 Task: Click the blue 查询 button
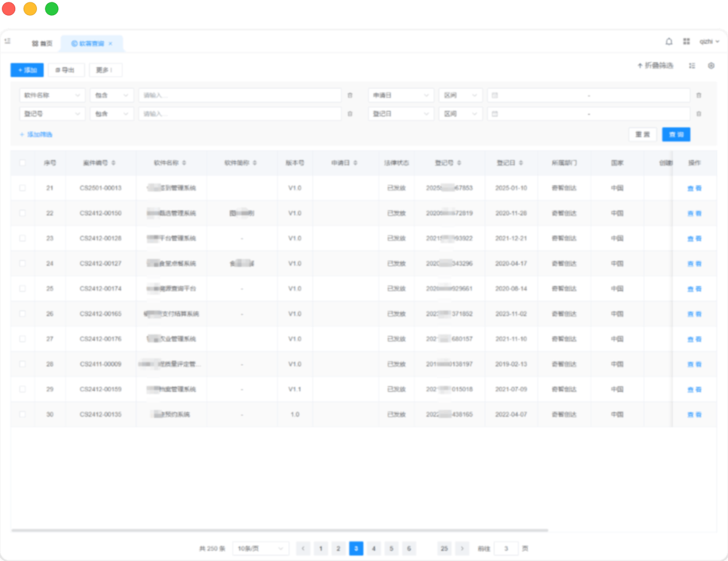click(x=676, y=135)
